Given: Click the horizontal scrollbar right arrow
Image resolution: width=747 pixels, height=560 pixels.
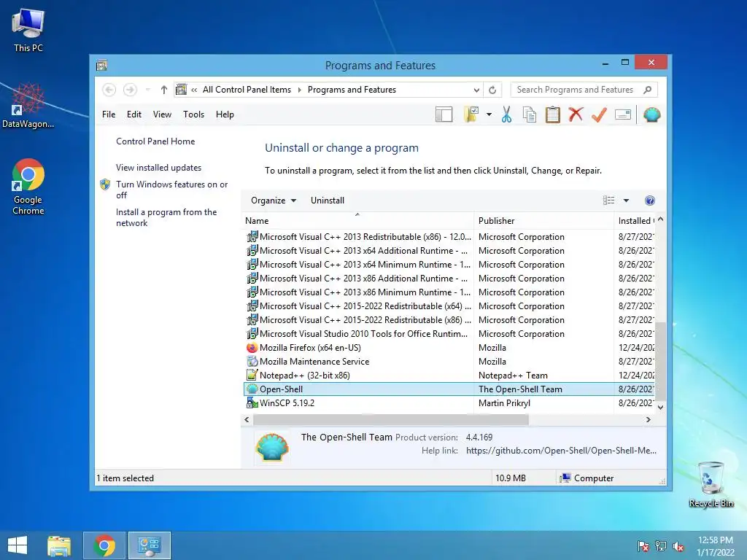Looking at the screenshot, I should [x=648, y=419].
